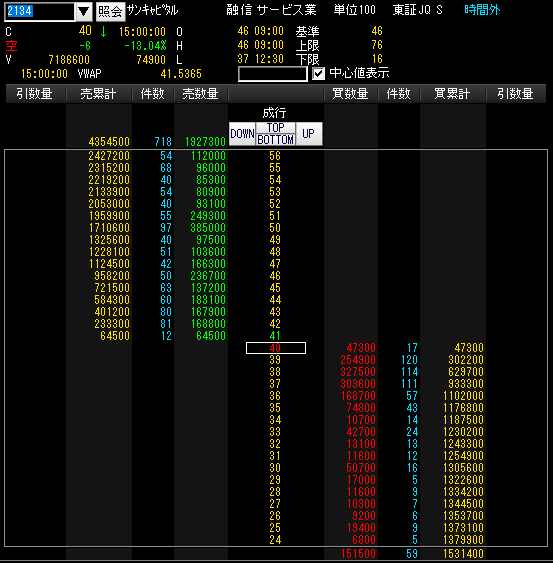Select price level 56 in the board
Screen dimensions: 553x563
275,156
